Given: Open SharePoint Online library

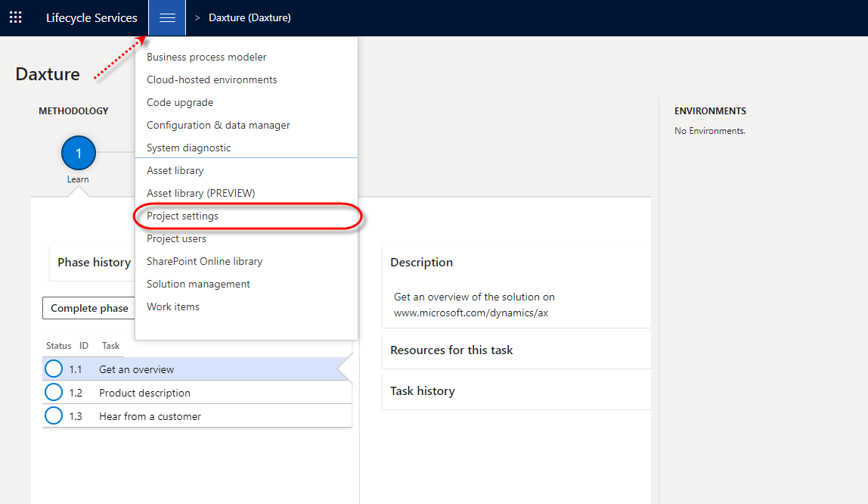Looking at the screenshot, I should tap(204, 261).
